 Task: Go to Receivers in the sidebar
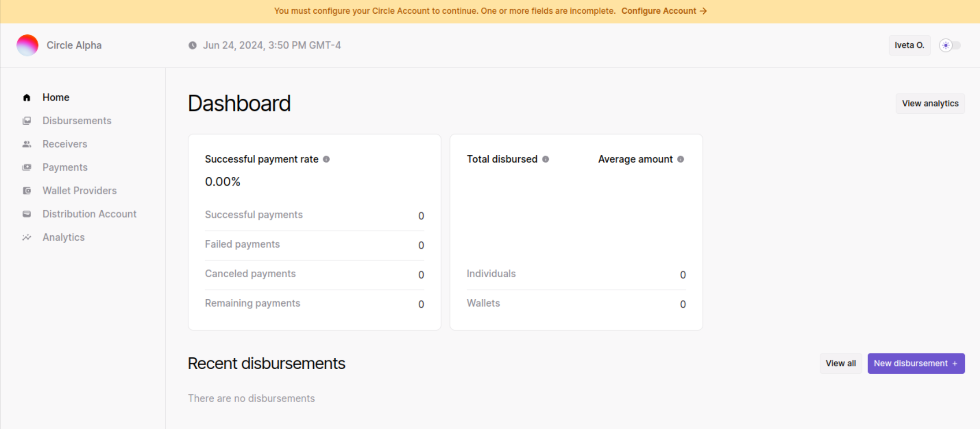tap(65, 144)
